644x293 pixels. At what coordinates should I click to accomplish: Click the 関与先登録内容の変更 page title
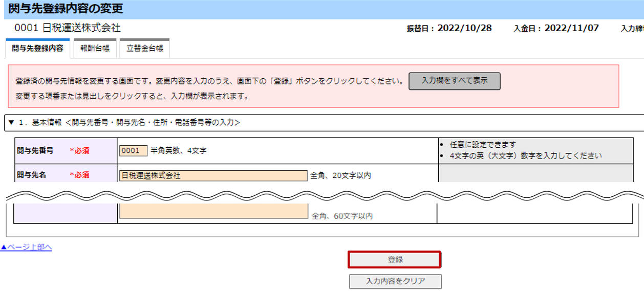point(66,9)
